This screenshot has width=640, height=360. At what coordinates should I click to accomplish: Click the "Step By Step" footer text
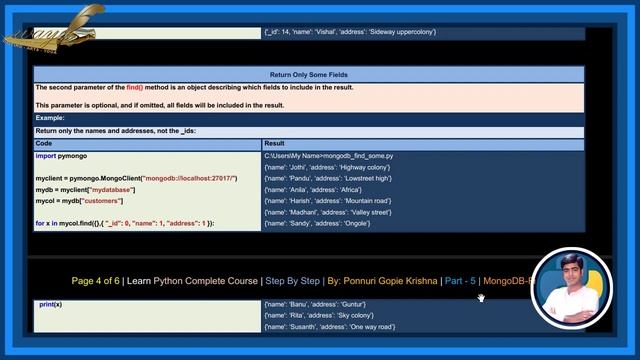(x=292, y=281)
